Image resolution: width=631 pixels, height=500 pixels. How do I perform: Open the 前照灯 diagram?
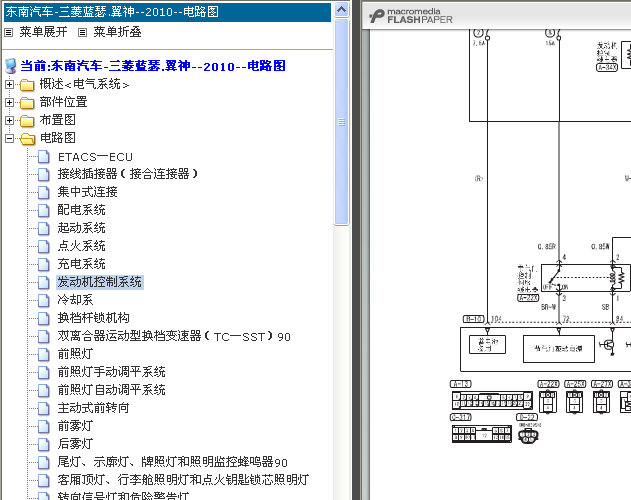click(75, 354)
